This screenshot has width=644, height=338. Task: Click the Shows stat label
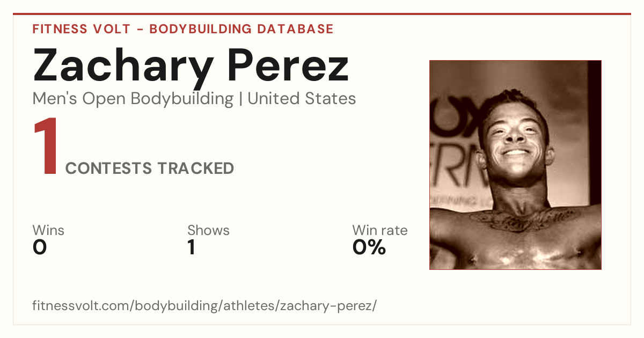point(208,230)
